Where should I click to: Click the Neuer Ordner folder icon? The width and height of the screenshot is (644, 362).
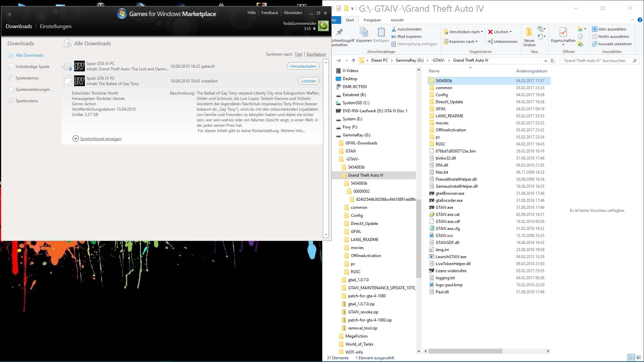point(529,32)
